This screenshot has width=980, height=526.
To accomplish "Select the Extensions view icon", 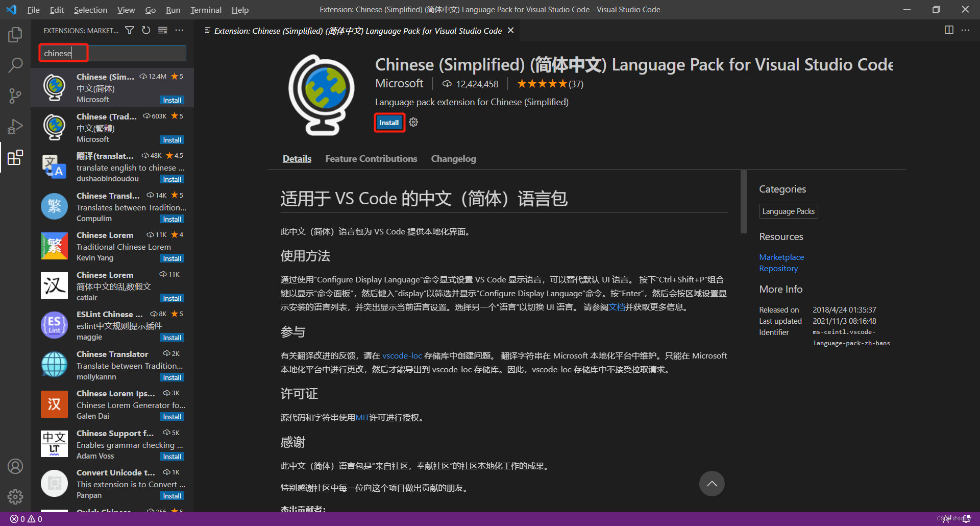I will tap(15, 157).
